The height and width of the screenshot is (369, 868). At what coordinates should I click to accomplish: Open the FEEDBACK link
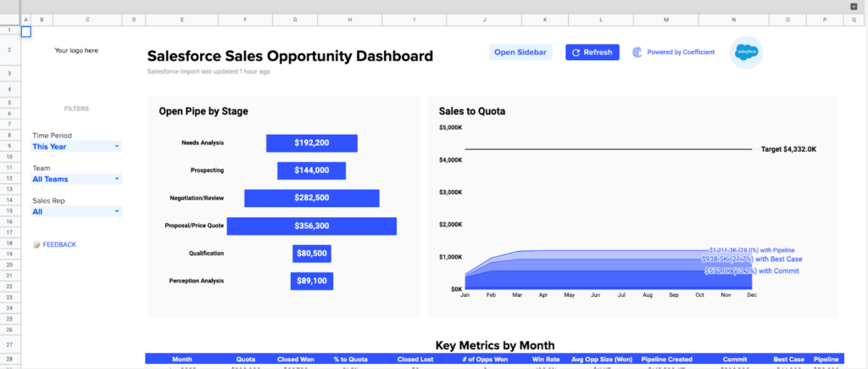coord(59,245)
